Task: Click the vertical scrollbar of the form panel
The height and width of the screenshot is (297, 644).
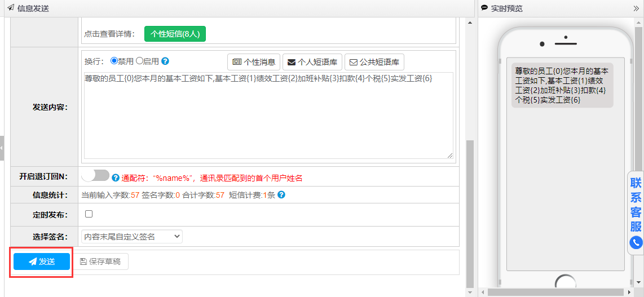Action: click(x=469, y=214)
